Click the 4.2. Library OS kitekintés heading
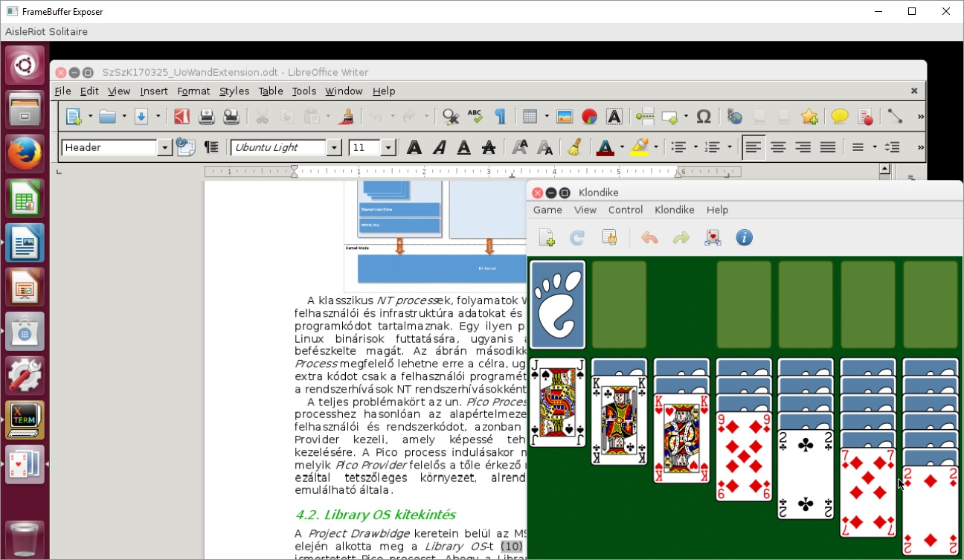Screen dimensions: 964x560 tap(375, 515)
